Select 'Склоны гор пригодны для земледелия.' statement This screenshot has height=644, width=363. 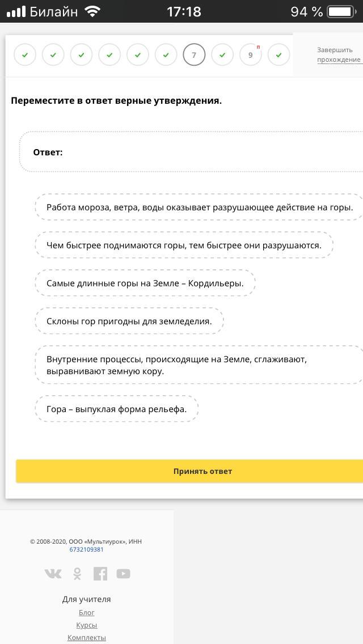tap(129, 321)
